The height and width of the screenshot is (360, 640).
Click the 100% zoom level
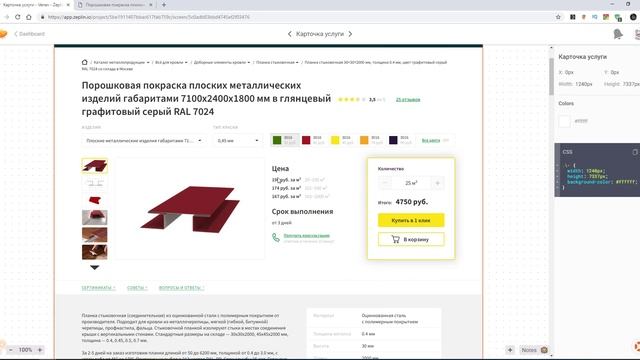[x=25, y=350]
